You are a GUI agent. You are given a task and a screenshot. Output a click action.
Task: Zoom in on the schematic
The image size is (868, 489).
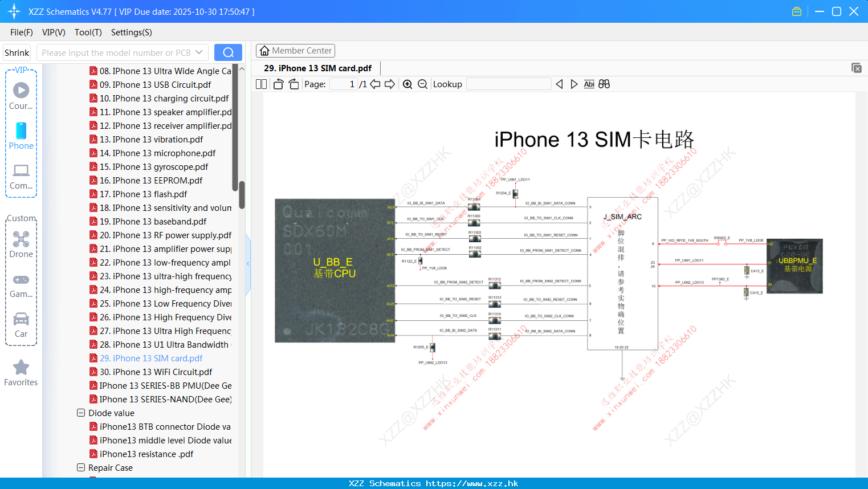coord(407,84)
